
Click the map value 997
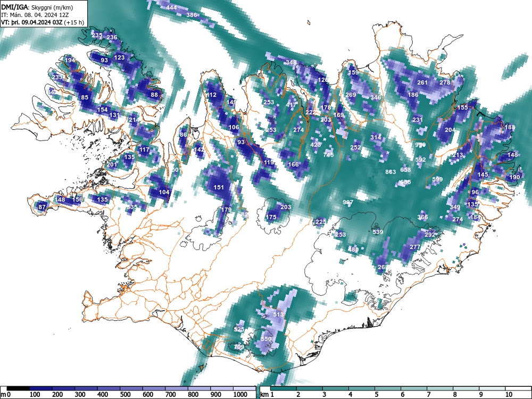[x=348, y=202]
